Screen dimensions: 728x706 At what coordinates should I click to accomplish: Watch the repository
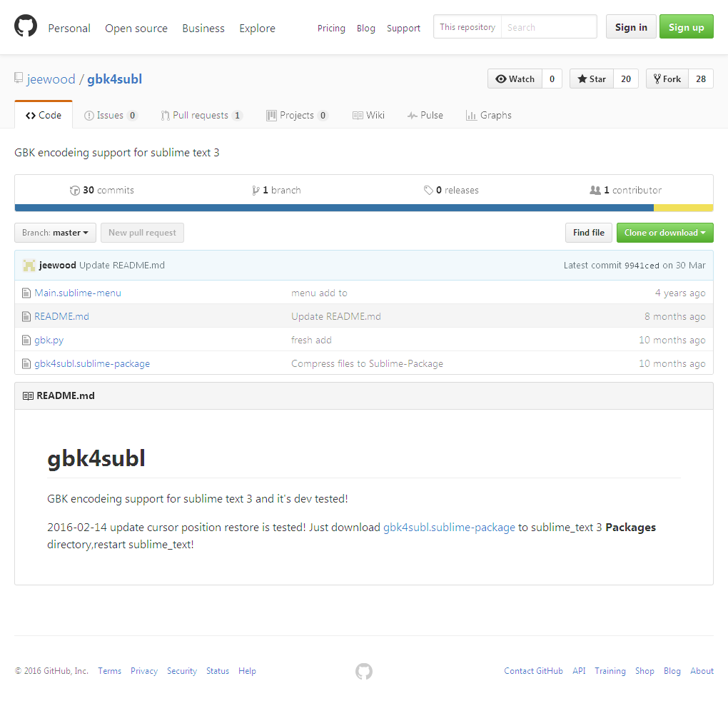point(515,79)
